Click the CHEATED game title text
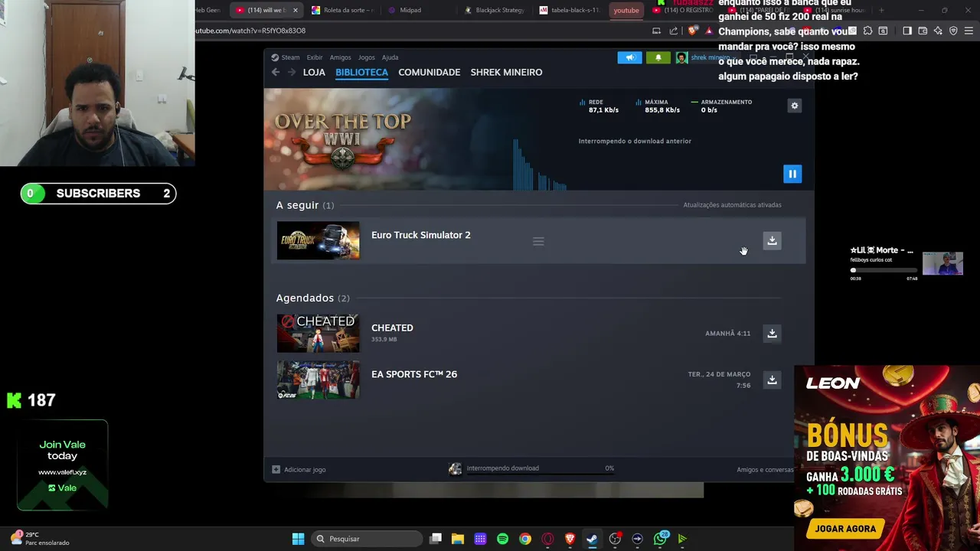This screenshot has height=551, width=980. [392, 328]
